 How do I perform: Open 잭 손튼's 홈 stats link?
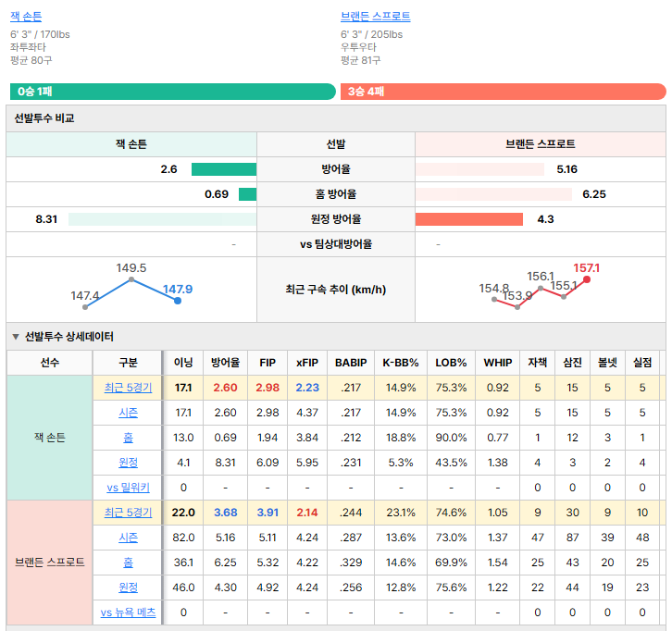(128, 438)
